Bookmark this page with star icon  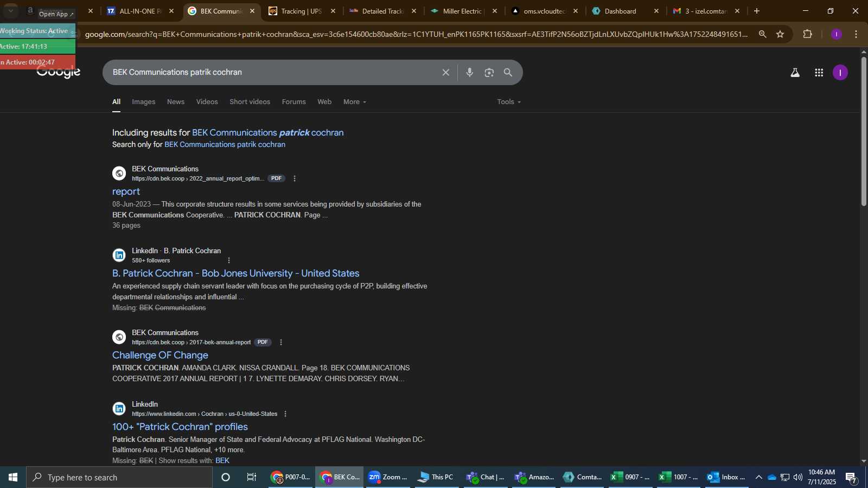click(x=780, y=34)
